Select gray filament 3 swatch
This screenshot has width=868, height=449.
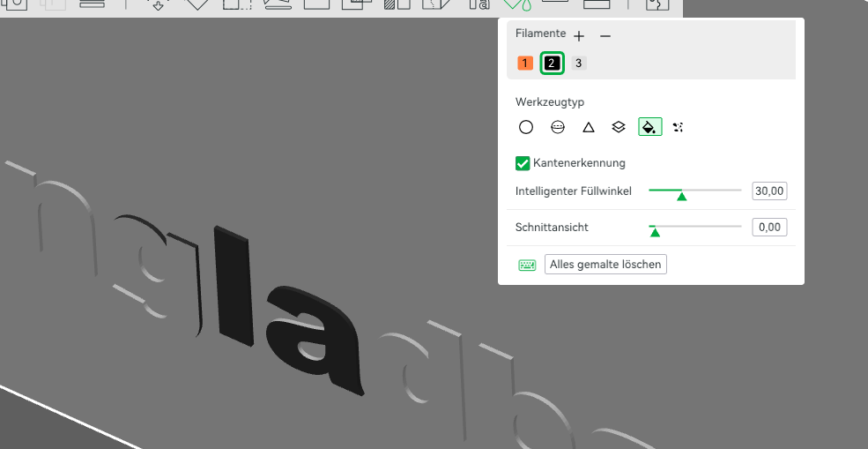[x=578, y=64]
